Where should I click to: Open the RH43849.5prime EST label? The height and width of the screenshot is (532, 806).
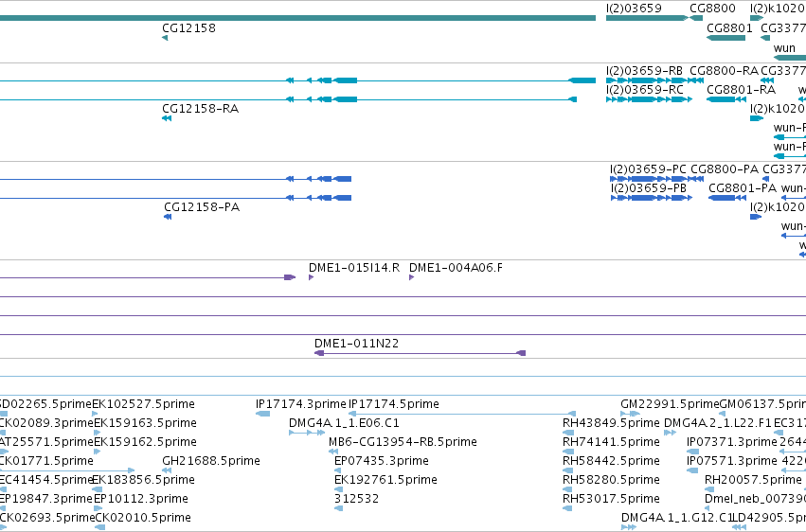[x=611, y=423]
